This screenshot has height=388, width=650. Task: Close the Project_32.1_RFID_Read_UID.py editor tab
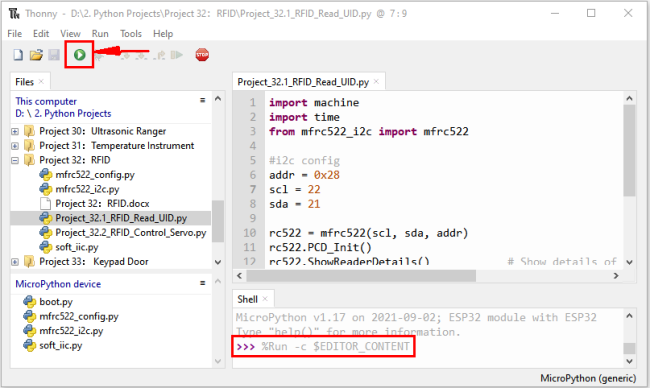click(x=376, y=82)
